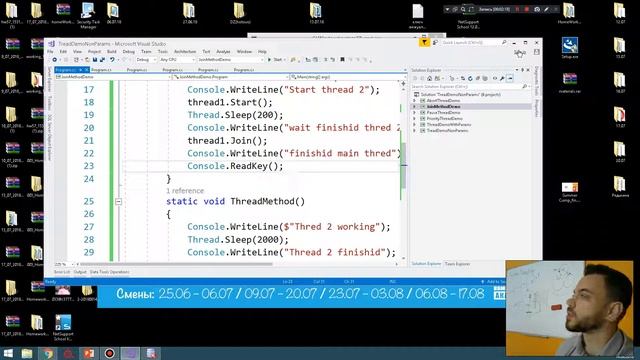Click Show All Files icon in Solution Explorer

point(485,78)
